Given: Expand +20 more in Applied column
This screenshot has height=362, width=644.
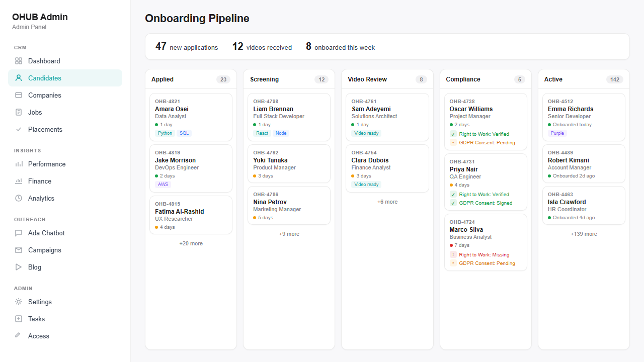Looking at the screenshot, I should 191,243.
